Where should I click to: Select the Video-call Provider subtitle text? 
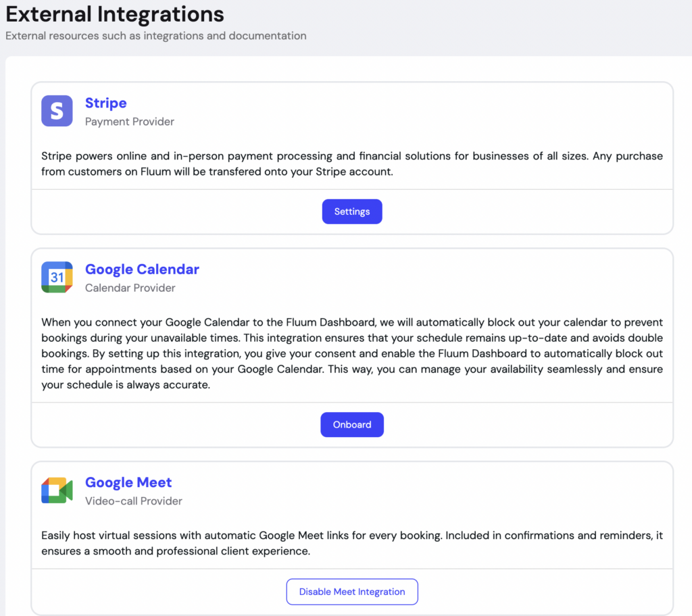coord(134,500)
